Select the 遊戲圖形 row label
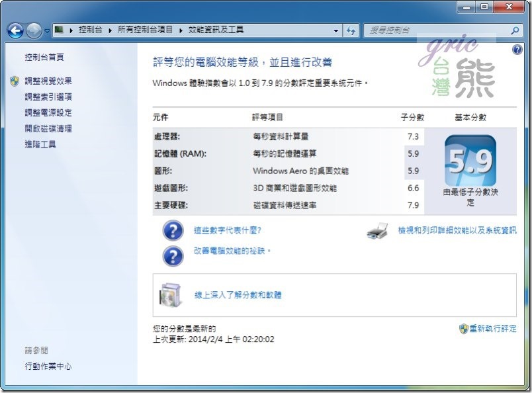The width and height of the screenshot is (532, 393). 171,188
